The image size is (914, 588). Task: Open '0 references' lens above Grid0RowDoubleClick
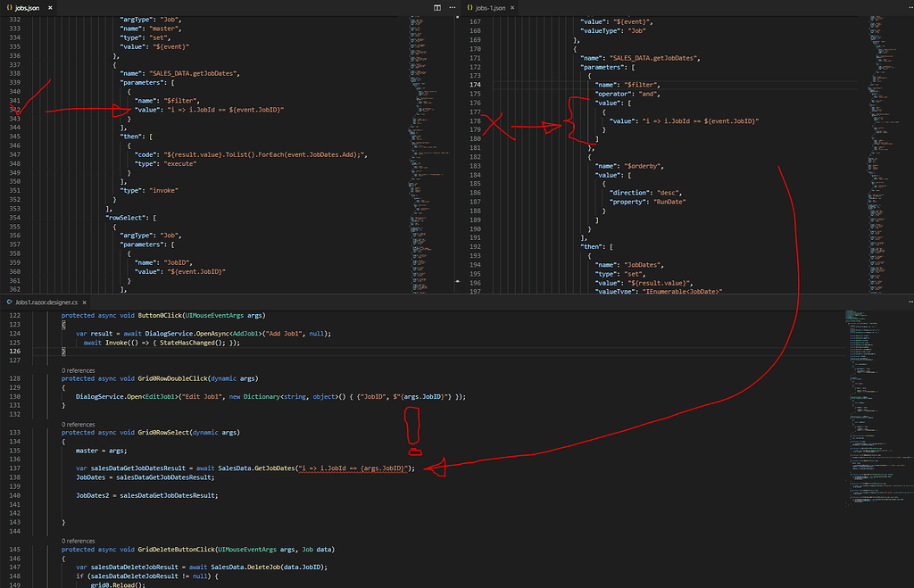tap(79, 370)
